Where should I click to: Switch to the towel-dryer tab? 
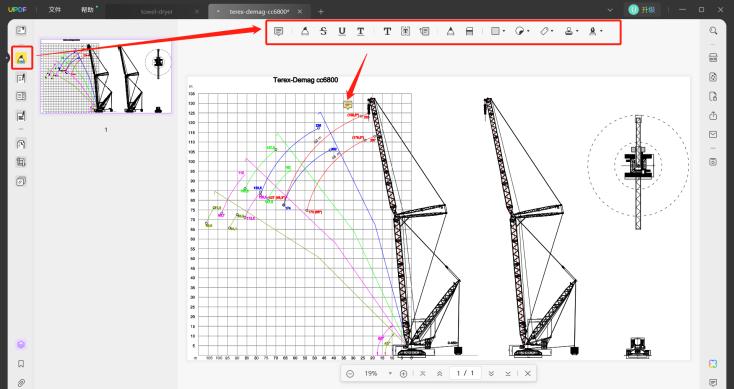[157, 11]
